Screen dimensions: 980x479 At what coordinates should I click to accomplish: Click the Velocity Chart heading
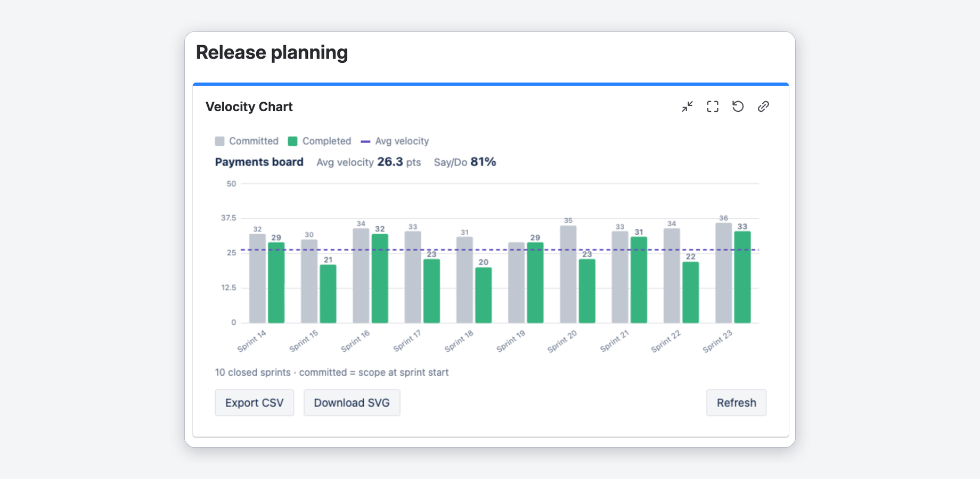point(249,107)
